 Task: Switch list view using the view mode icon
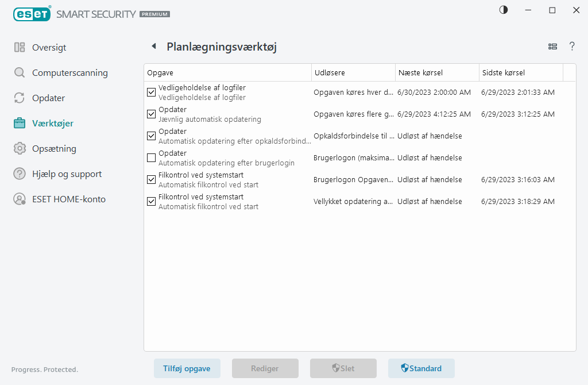click(x=553, y=47)
